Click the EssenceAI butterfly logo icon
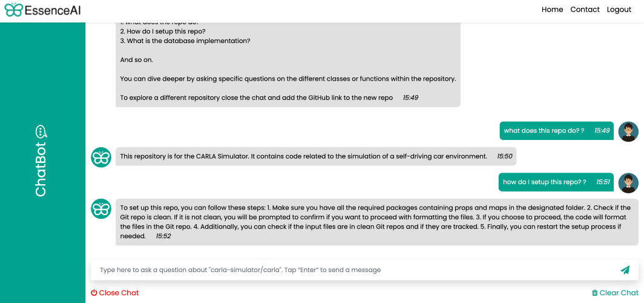This screenshot has height=303, width=644. (13, 10)
